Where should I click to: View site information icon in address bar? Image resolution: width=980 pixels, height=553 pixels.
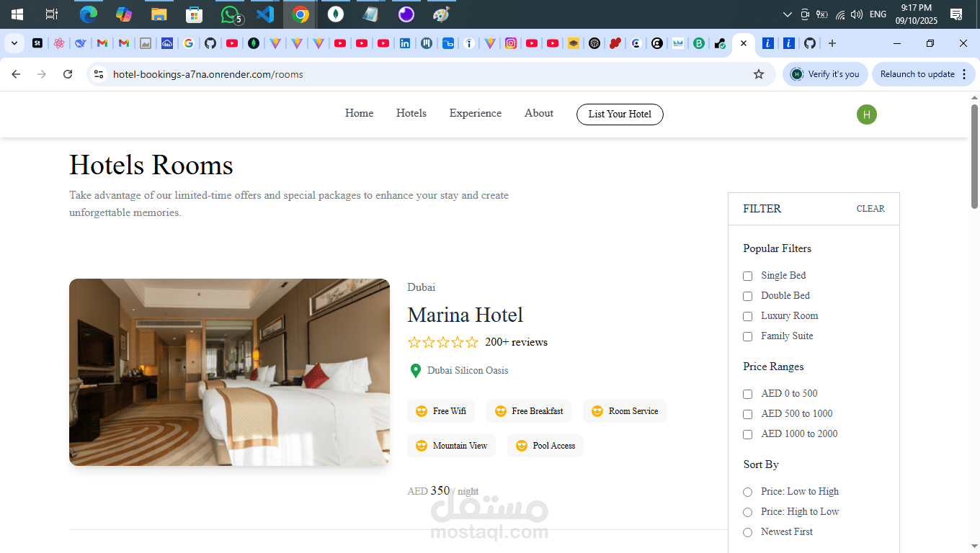(99, 74)
